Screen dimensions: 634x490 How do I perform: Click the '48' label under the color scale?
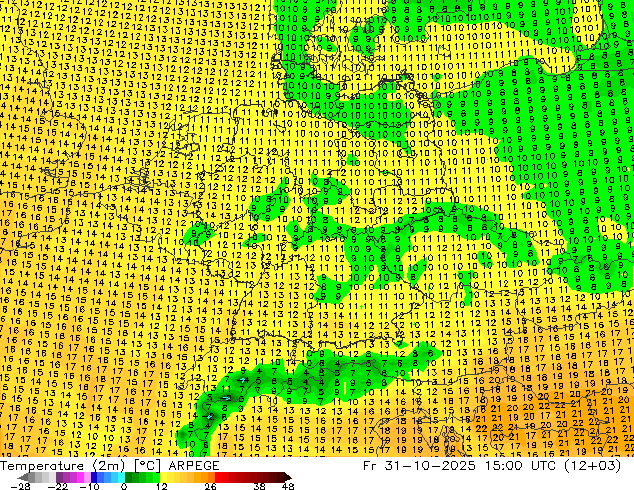pyautogui.click(x=288, y=486)
